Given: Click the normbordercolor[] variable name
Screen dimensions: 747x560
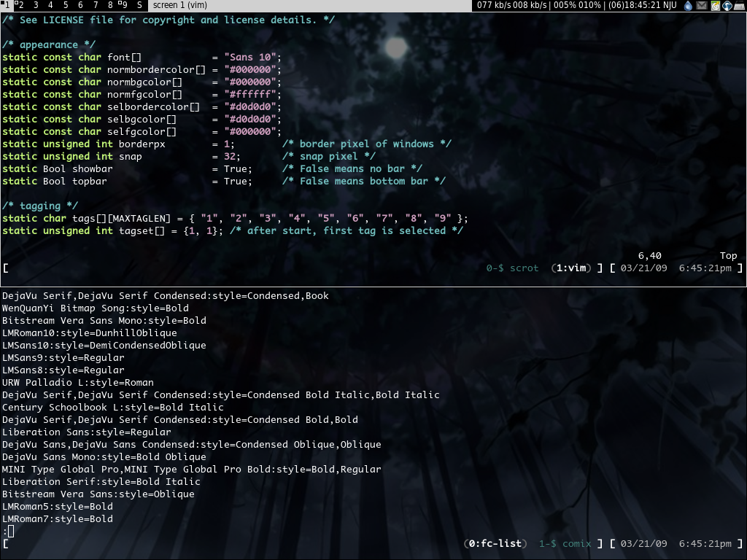Looking at the screenshot, I should coord(156,69).
